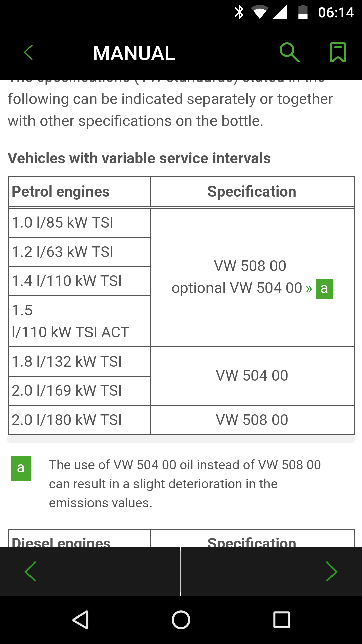
Task: Tap VW 504 00 specification cell
Action: (x=252, y=376)
